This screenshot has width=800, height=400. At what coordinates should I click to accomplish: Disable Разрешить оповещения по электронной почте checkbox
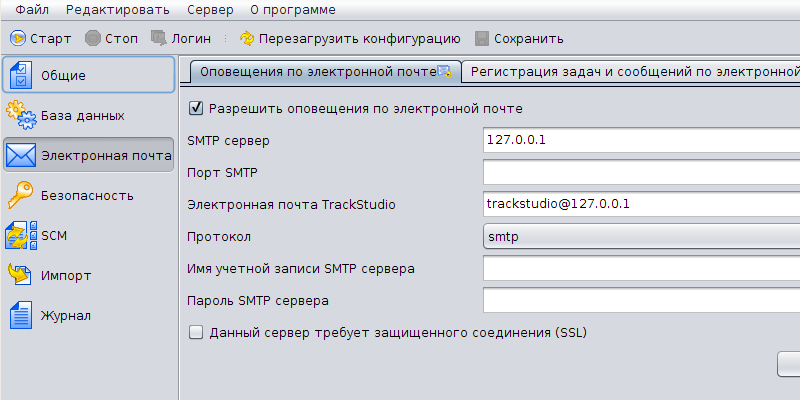coord(196,109)
